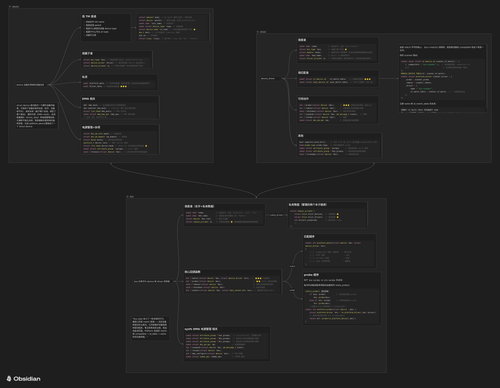Click the three yellow stars in driver_data card

(123, 86)
